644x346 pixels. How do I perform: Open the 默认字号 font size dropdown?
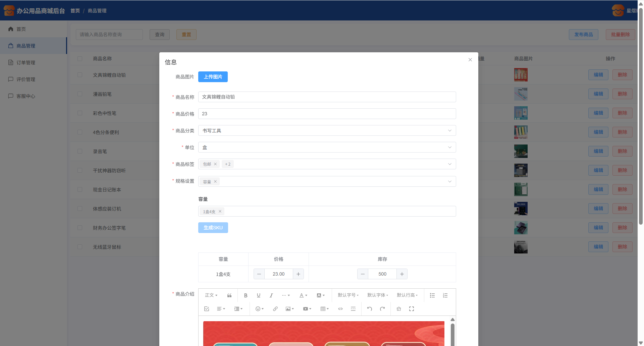(348, 295)
